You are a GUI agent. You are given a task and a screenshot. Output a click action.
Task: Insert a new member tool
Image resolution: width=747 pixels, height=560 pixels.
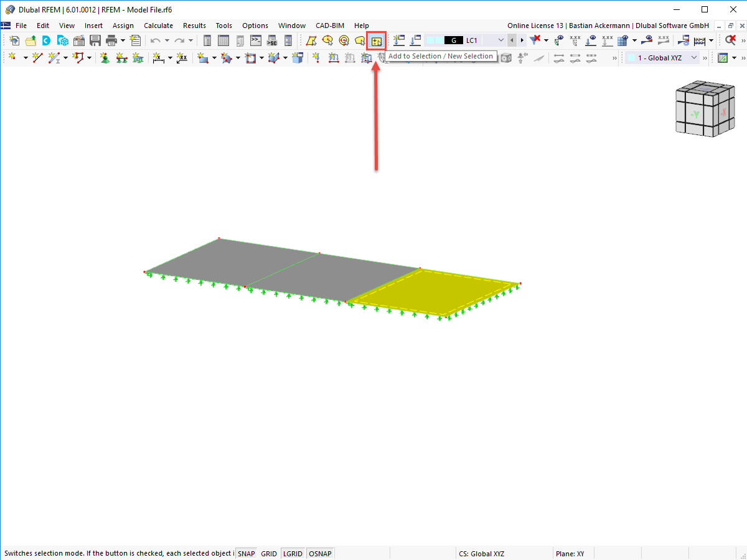click(x=55, y=58)
